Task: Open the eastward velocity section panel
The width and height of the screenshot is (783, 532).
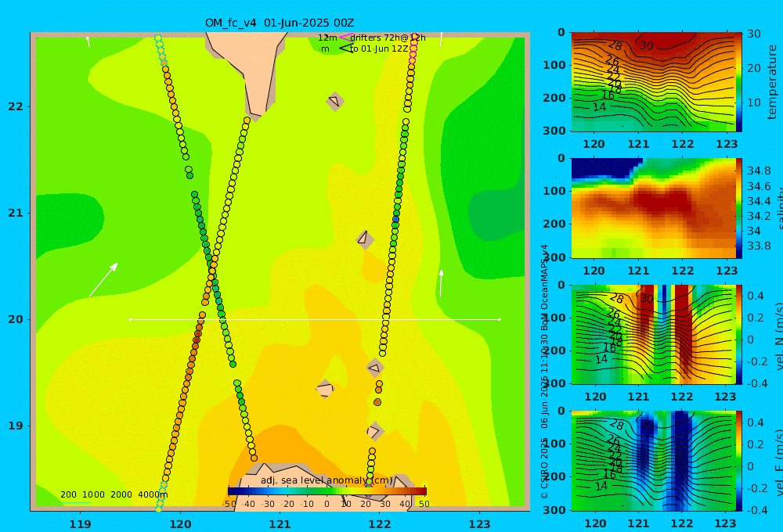Action: (x=653, y=461)
